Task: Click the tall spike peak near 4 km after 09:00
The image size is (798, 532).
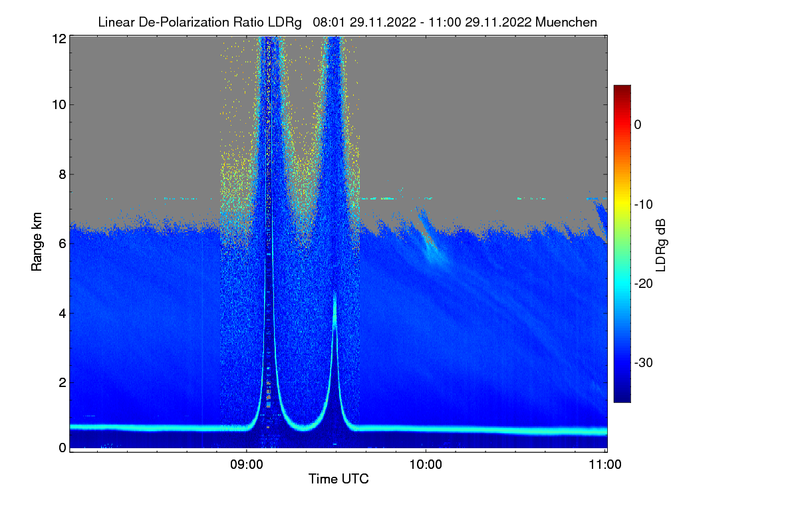Action: pyautogui.click(x=334, y=313)
